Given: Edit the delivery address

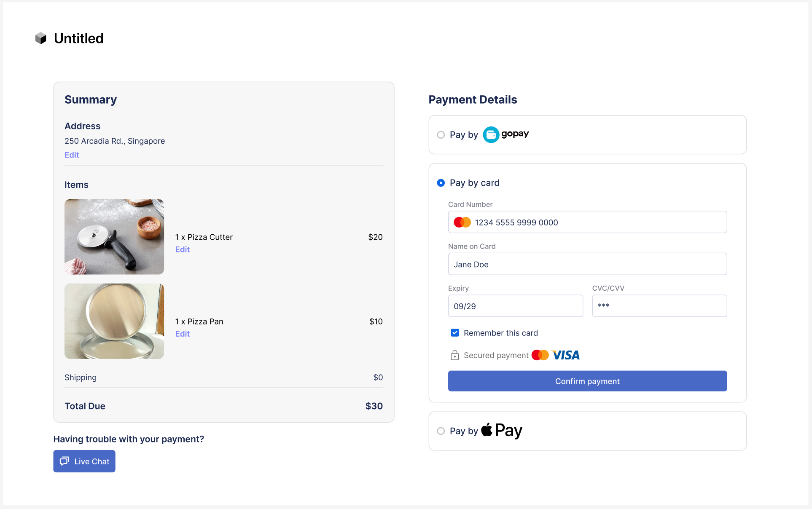Looking at the screenshot, I should pos(72,155).
